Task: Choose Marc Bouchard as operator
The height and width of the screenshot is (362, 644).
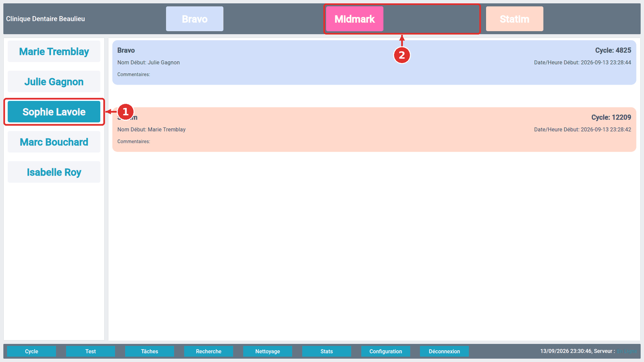Action: point(54,142)
